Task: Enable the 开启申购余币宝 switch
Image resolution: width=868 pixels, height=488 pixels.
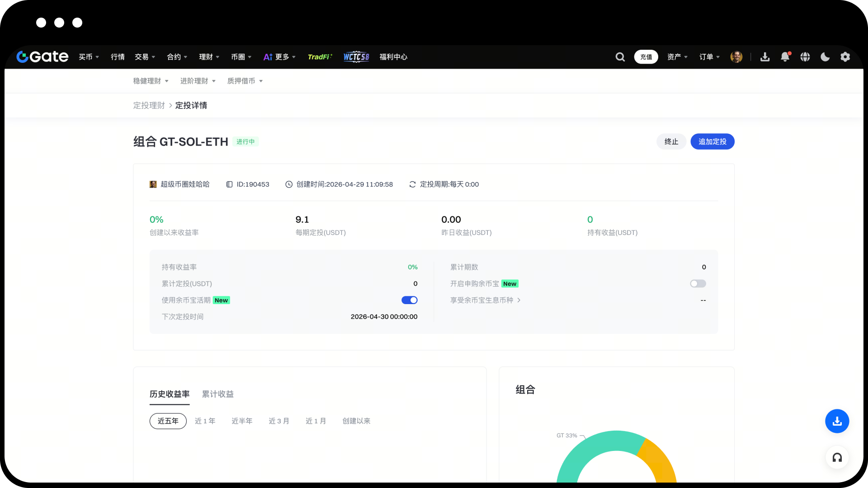Action: pyautogui.click(x=698, y=284)
